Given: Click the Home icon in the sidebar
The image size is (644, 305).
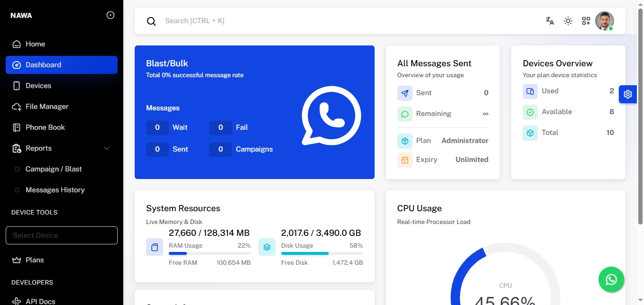Looking at the screenshot, I should click(x=17, y=44).
